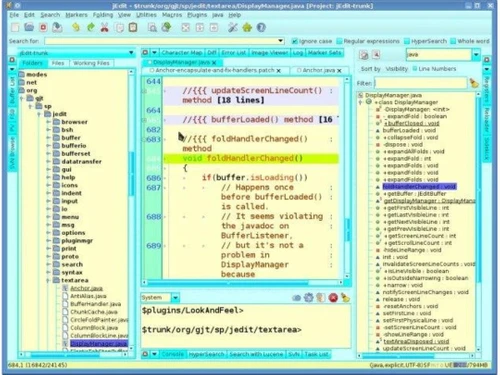Enable the Regular expressions checkbox
Screen dimensions: 500x375
(339, 41)
